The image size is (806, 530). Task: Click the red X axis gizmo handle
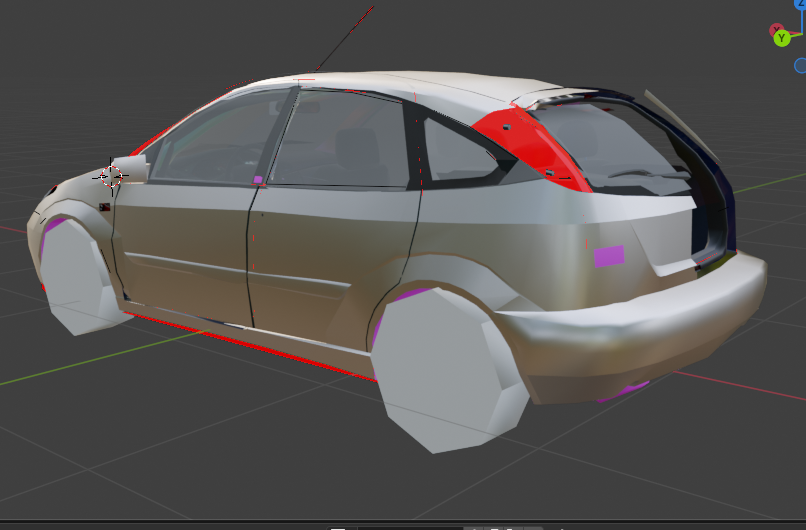(777, 27)
